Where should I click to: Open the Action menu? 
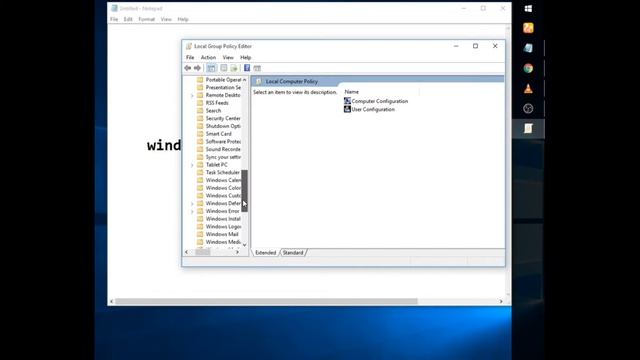pos(208,58)
